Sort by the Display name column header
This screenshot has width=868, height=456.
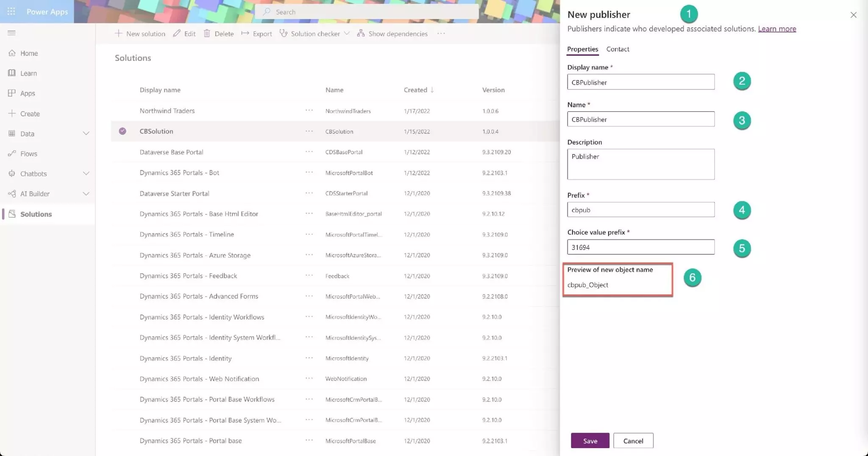(160, 90)
